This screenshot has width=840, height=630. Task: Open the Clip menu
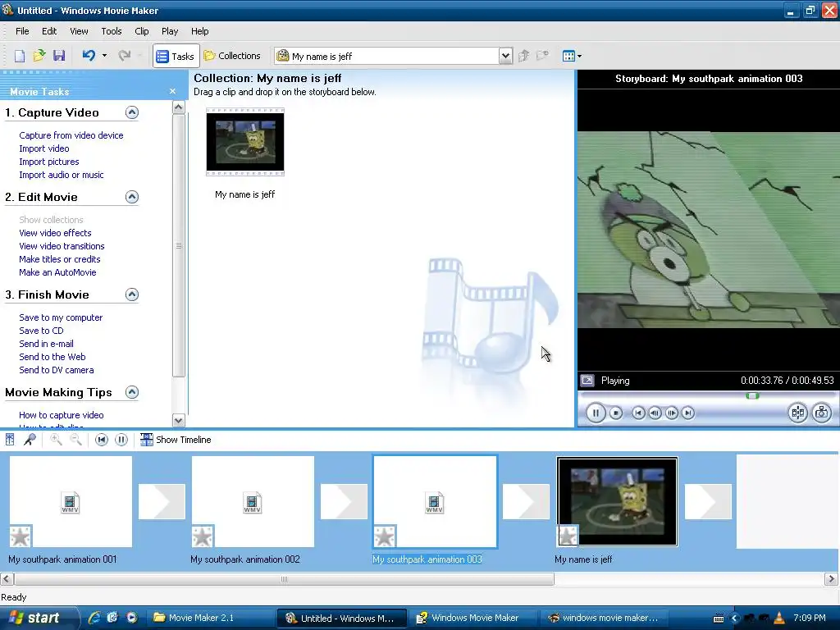tap(141, 31)
